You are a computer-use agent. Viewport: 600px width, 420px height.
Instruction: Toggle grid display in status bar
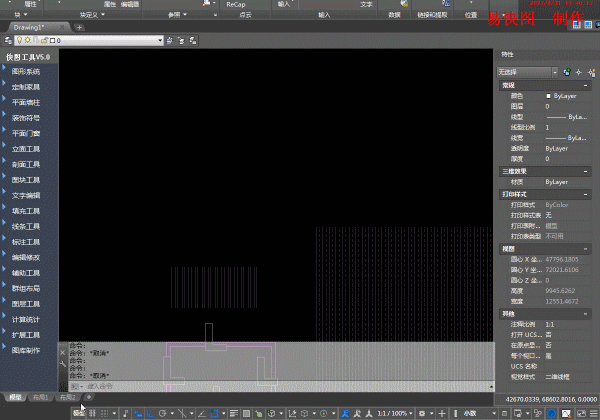coord(92,413)
